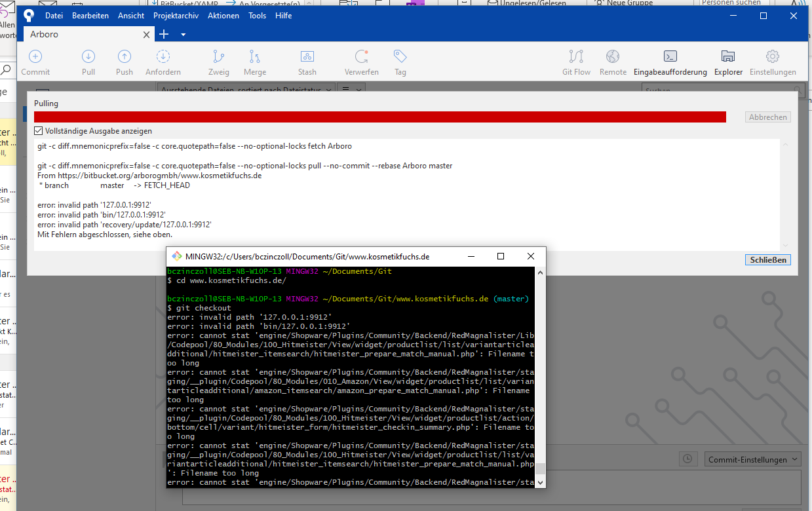Click the Sourcetree logo icon

coord(29,16)
